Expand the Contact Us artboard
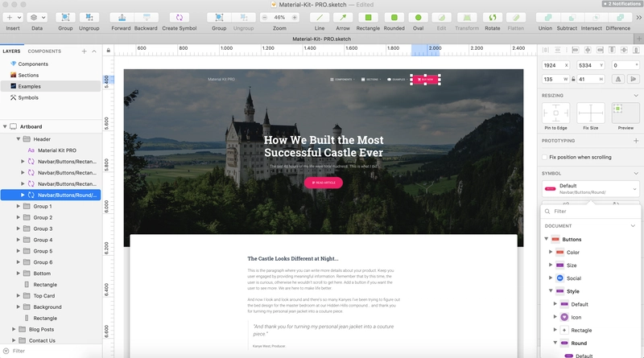The image size is (644, 358). 14,340
